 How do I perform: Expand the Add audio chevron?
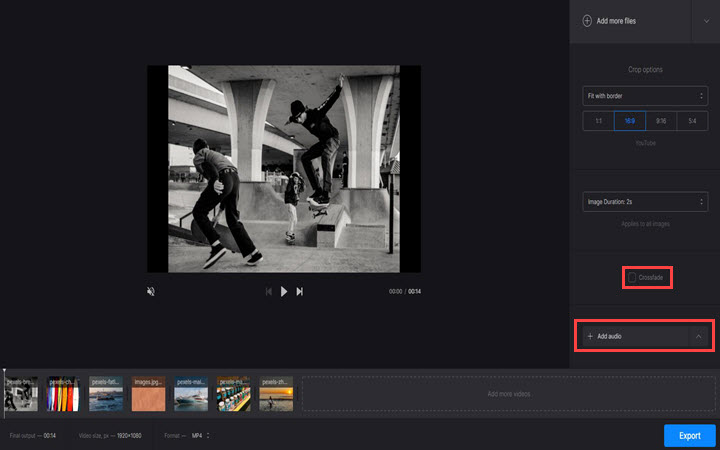[x=698, y=336]
